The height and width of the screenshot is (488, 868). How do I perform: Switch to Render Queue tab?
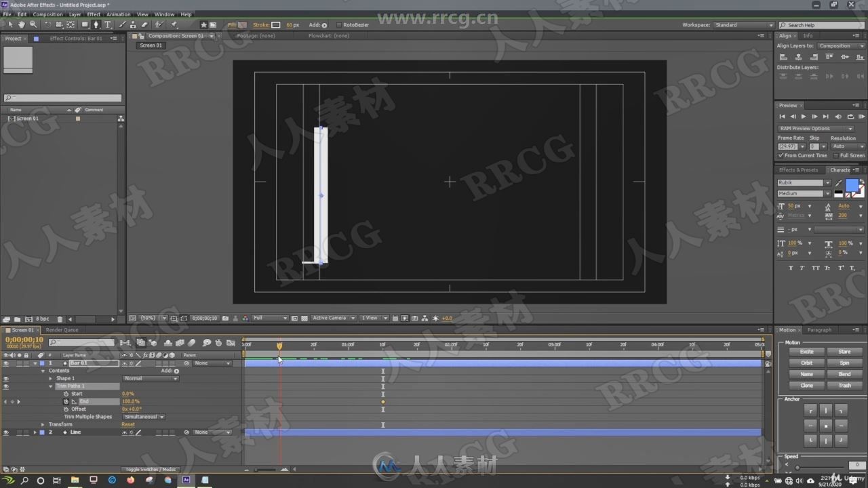pyautogui.click(x=62, y=330)
